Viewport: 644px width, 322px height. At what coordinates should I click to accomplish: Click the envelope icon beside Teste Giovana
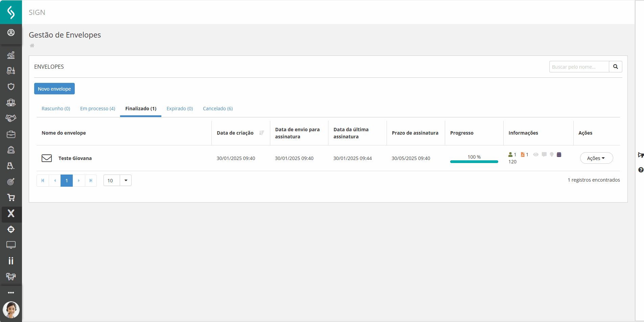[x=47, y=158]
